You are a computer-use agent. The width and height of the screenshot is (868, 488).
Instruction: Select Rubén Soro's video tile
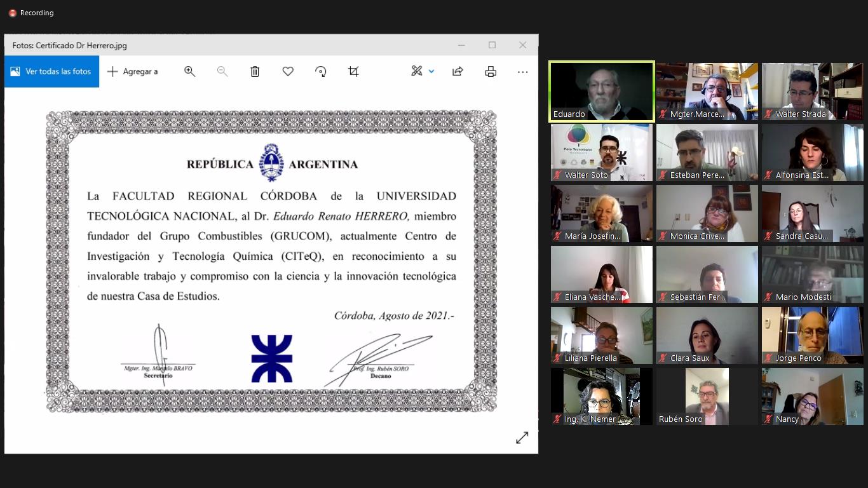click(707, 396)
